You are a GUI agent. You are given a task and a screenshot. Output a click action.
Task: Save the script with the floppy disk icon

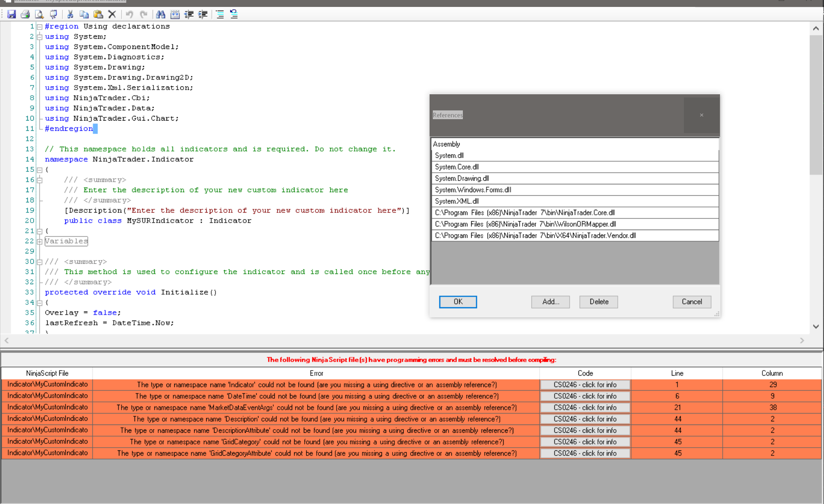point(12,14)
